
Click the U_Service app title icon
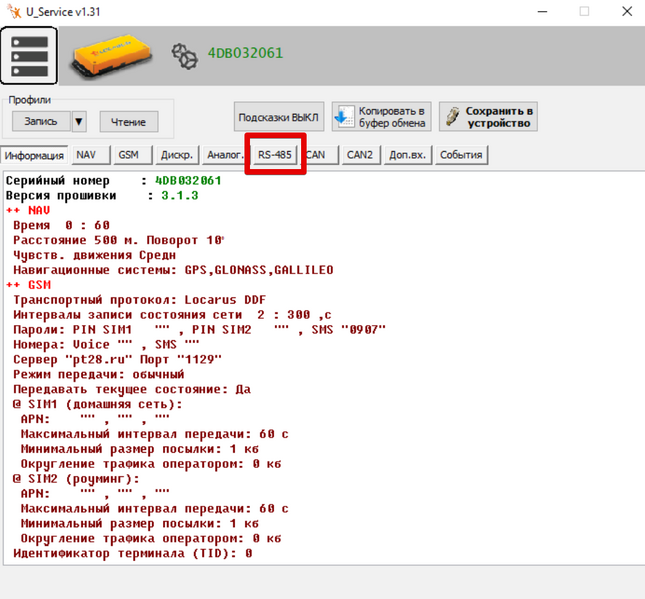[x=14, y=12]
